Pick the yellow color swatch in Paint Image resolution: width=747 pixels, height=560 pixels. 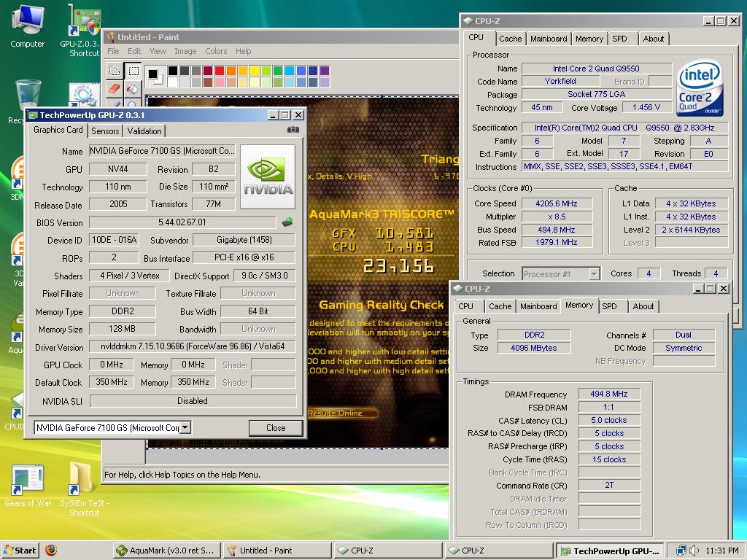[255, 71]
